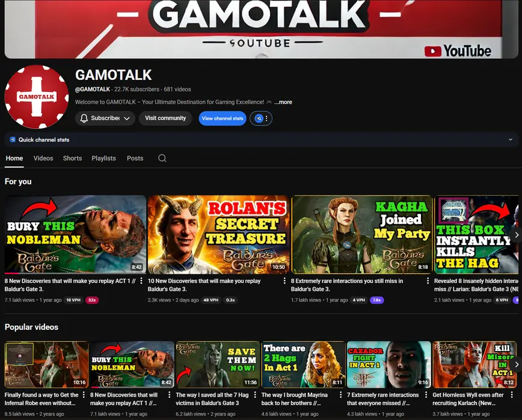Open 'The way I saved all the 7 Hag' title
Screen dimensions: 522x420
click(212, 399)
